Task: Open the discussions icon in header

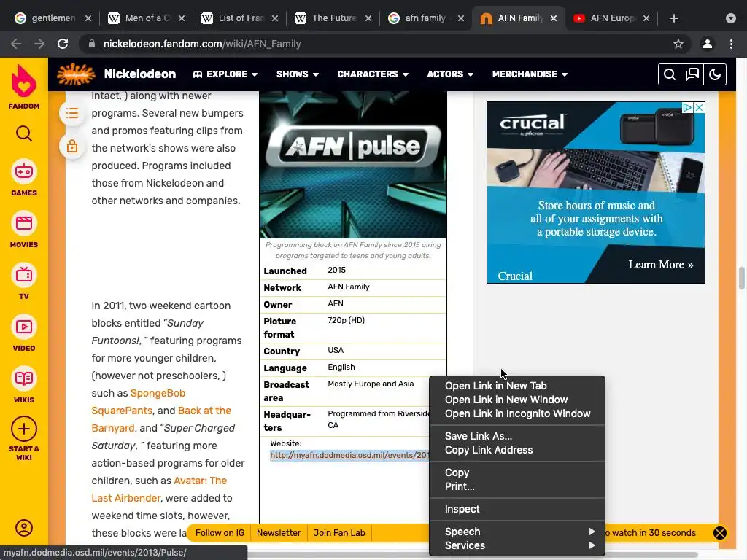Action: (692, 74)
